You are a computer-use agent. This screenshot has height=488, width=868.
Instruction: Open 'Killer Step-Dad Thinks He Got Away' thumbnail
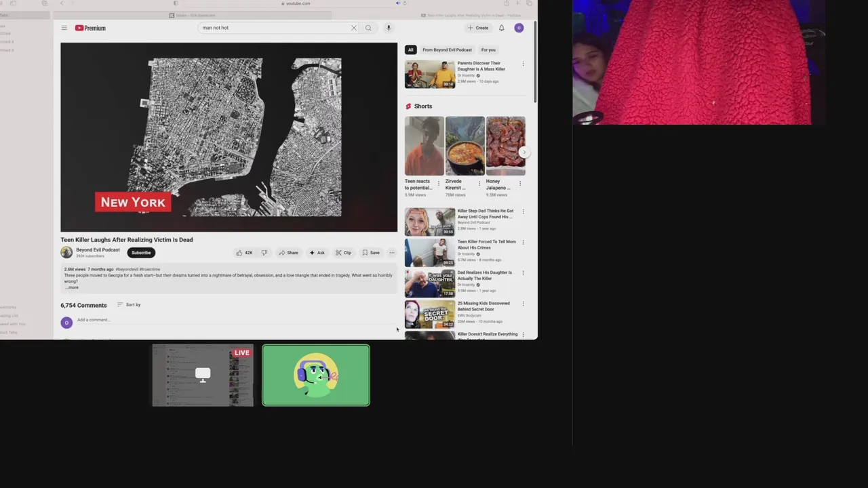click(430, 222)
